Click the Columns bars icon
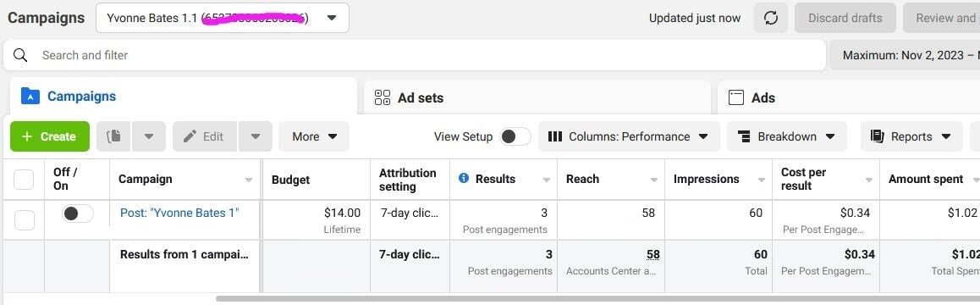This screenshot has height=305, width=980. pos(554,136)
